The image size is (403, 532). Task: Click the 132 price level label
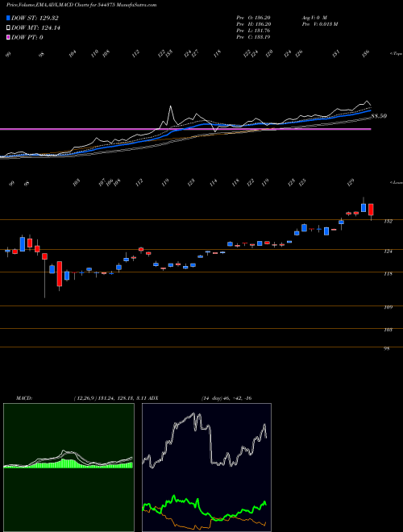click(x=388, y=222)
